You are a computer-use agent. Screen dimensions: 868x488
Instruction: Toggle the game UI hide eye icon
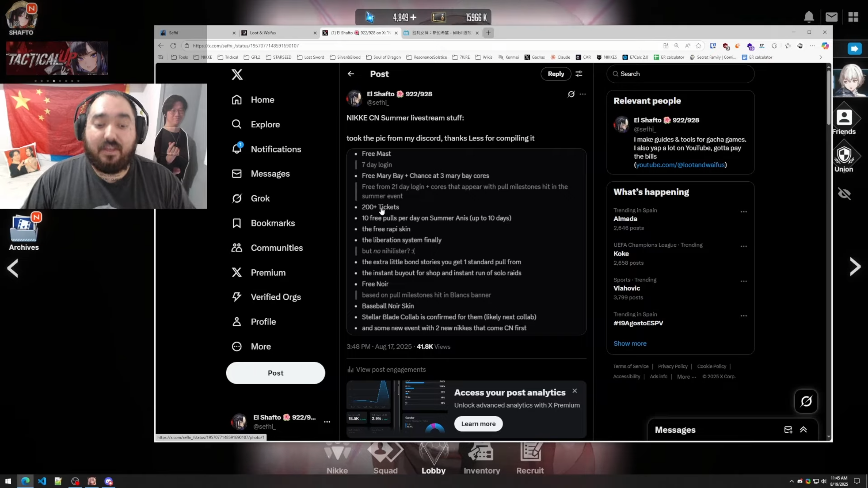click(844, 194)
